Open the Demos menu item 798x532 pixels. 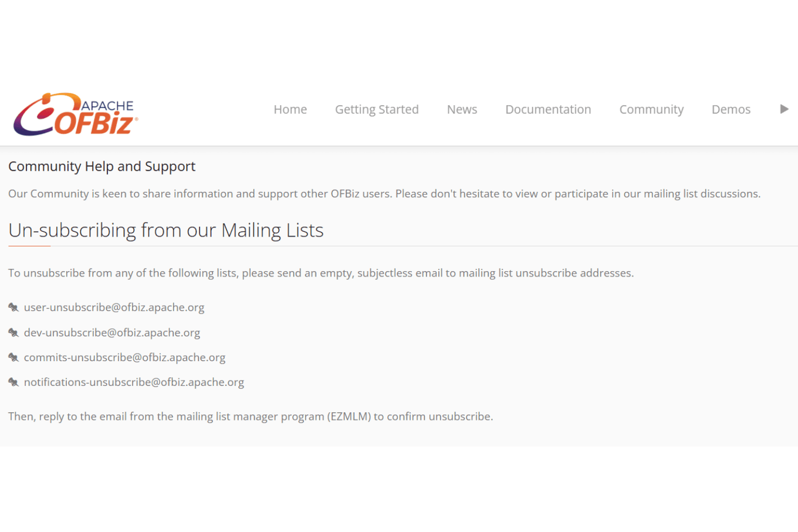click(x=731, y=109)
